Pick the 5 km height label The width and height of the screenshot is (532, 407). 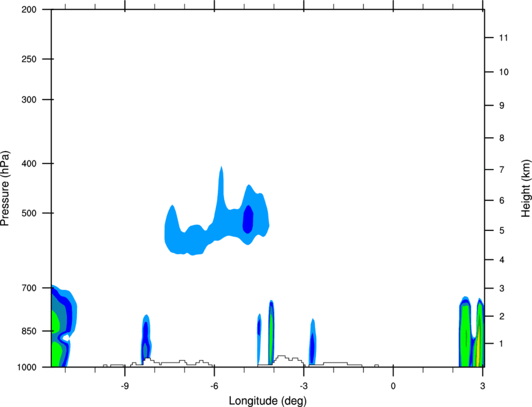(502, 231)
